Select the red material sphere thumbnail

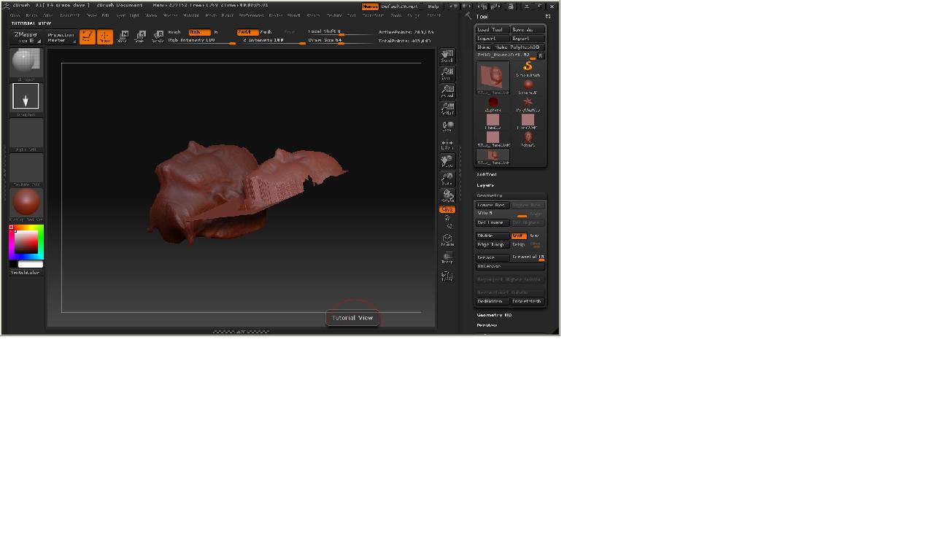tap(26, 202)
